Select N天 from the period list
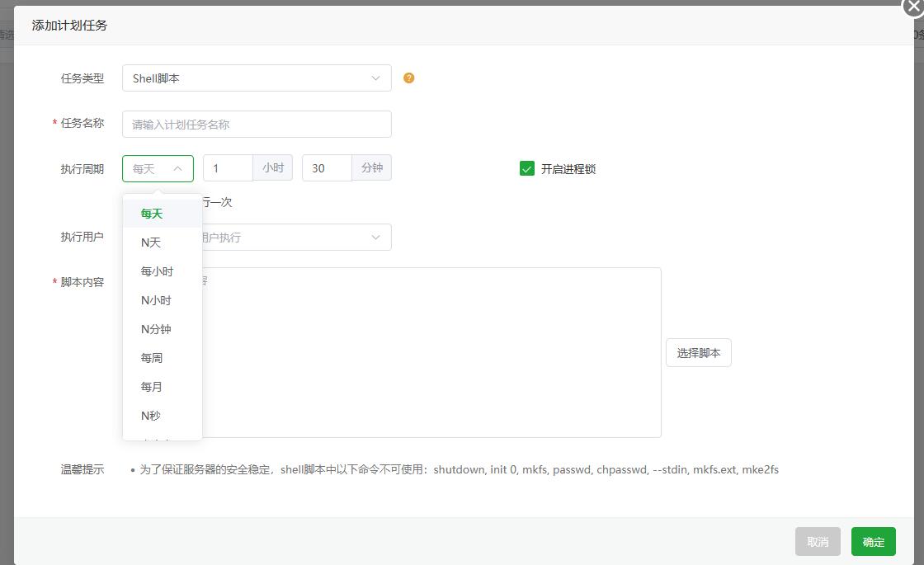 163,242
